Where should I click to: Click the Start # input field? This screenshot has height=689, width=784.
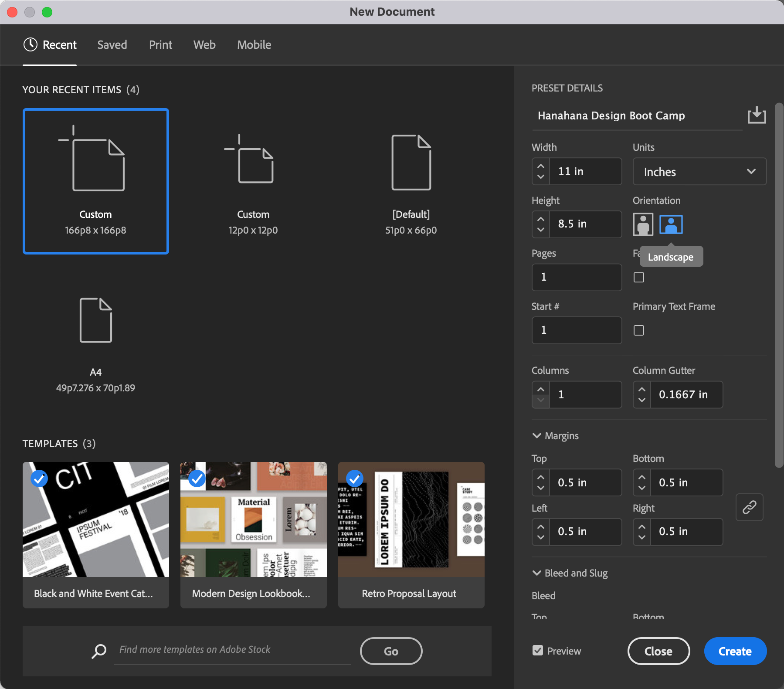(x=577, y=330)
